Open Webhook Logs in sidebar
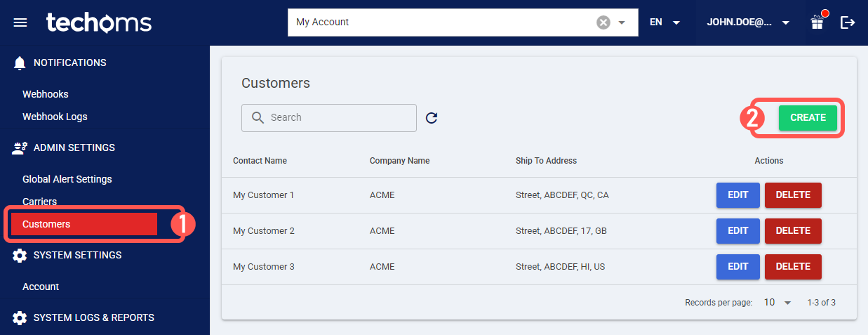The image size is (868, 335). (55, 117)
